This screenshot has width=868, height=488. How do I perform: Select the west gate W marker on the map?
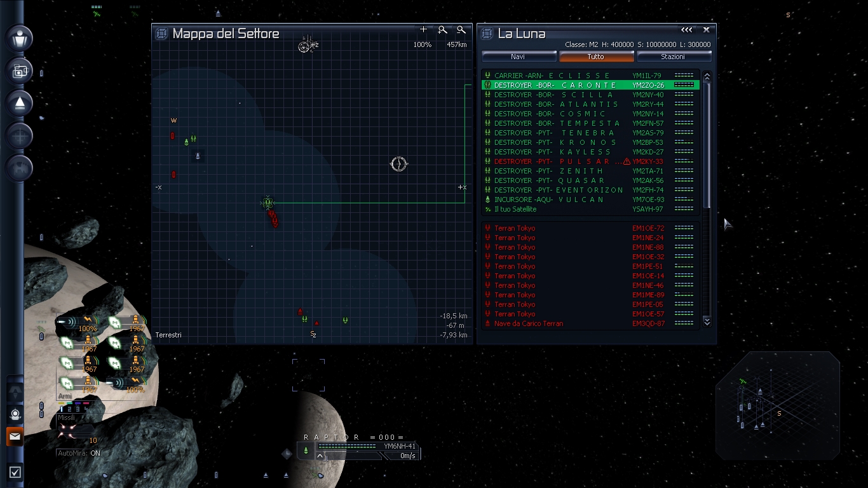coord(173,120)
